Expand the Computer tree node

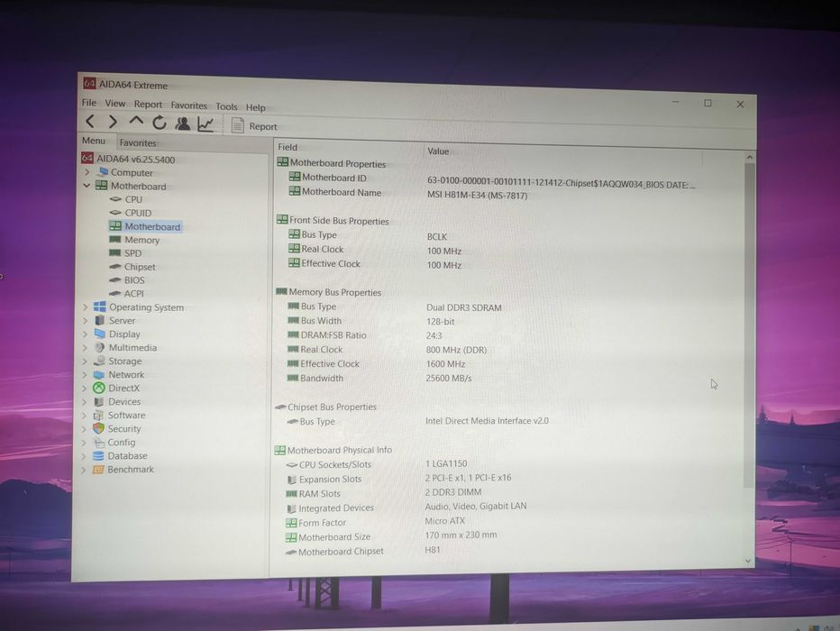(x=87, y=172)
